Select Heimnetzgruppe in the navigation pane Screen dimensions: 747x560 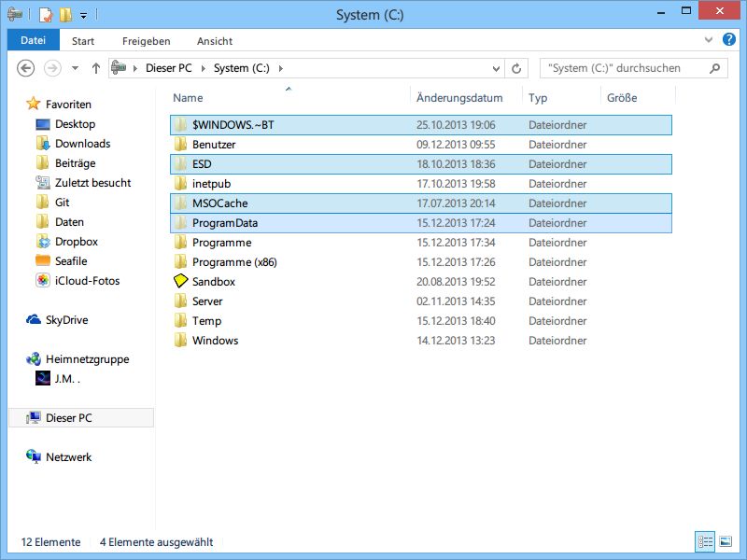[x=87, y=358]
